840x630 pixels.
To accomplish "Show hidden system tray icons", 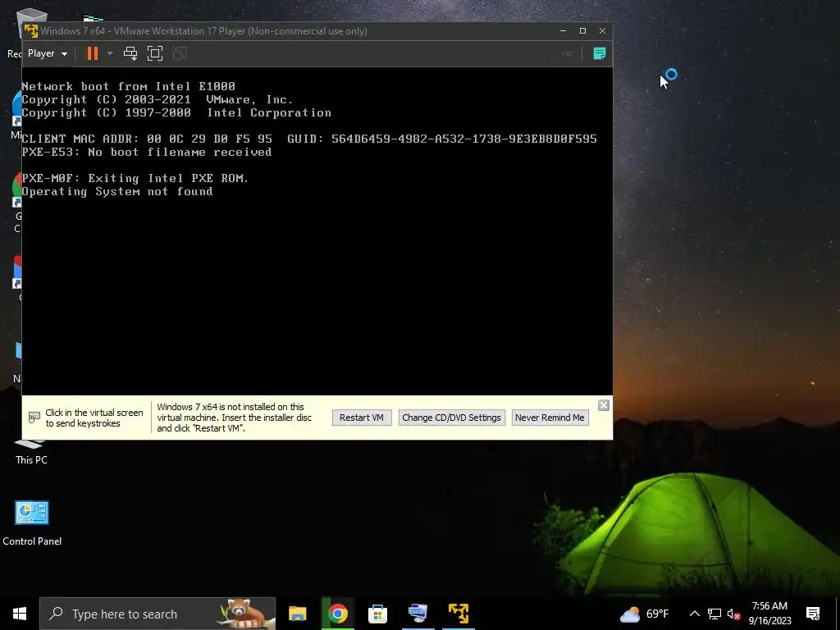I will point(694,614).
